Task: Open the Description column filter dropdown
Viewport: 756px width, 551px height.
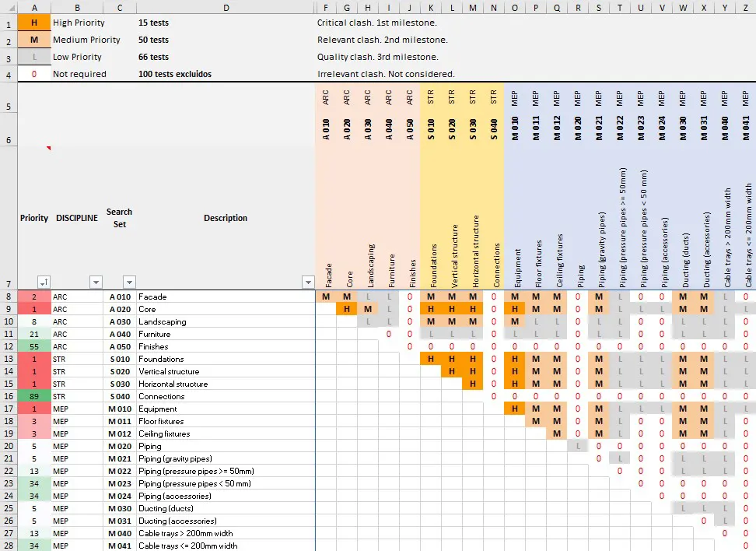Action: [306, 283]
